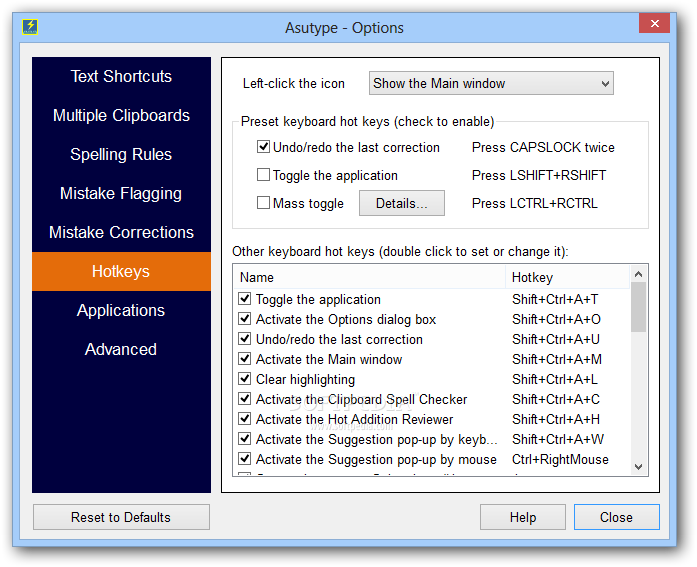Click the hotkey list scrollbar thumb
The height and width of the screenshot is (567, 697).
(x=638, y=307)
